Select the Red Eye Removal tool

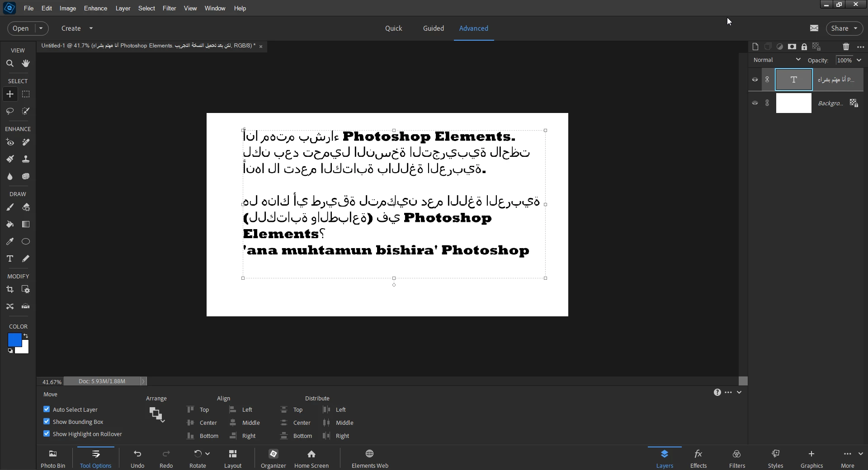(x=10, y=142)
